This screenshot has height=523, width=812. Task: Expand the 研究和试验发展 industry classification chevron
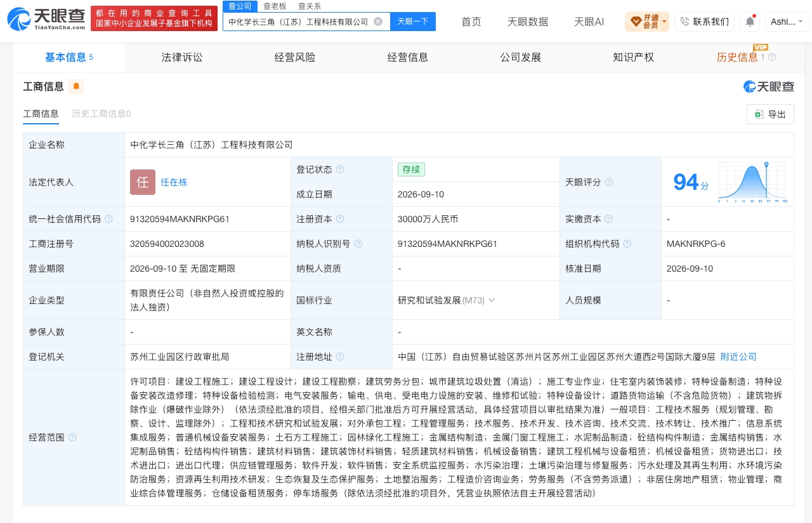click(492, 300)
